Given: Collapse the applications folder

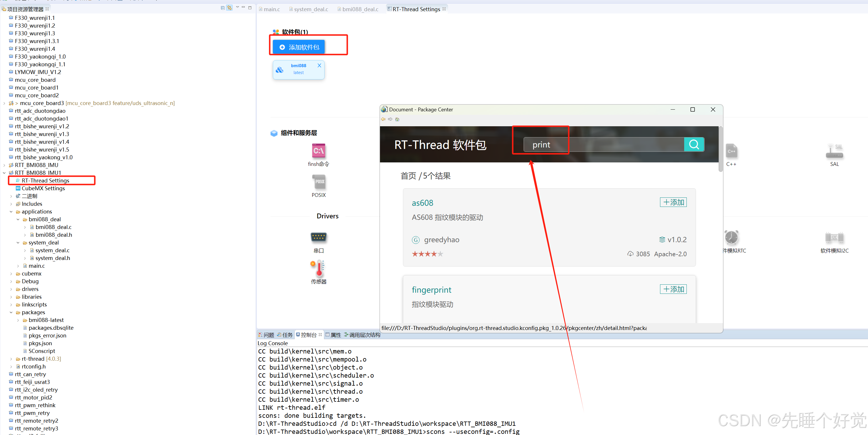Looking at the screenshot, I should pos(11,212).
